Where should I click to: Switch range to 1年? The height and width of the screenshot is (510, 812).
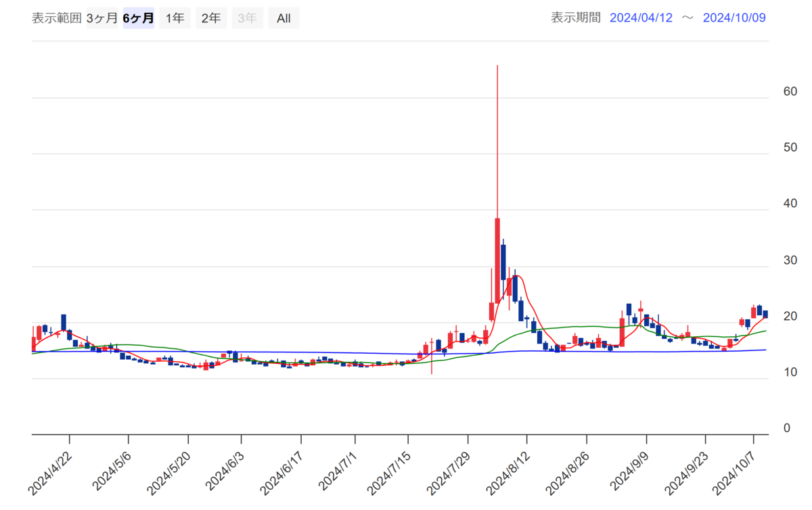(175, 18)
